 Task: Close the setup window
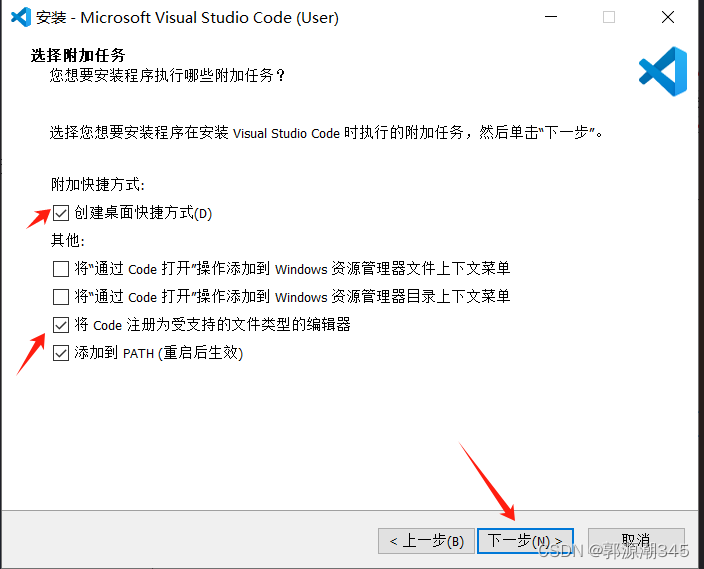668,17
